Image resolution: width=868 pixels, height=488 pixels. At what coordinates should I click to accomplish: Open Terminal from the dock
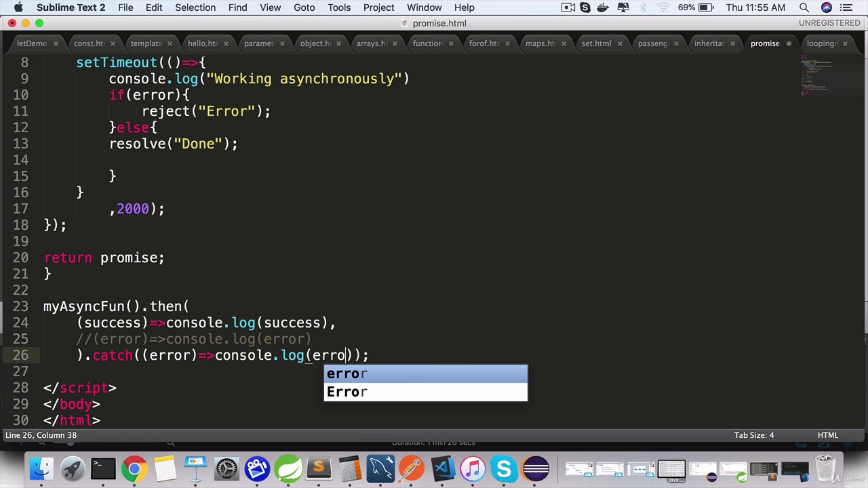coord(103,468)
